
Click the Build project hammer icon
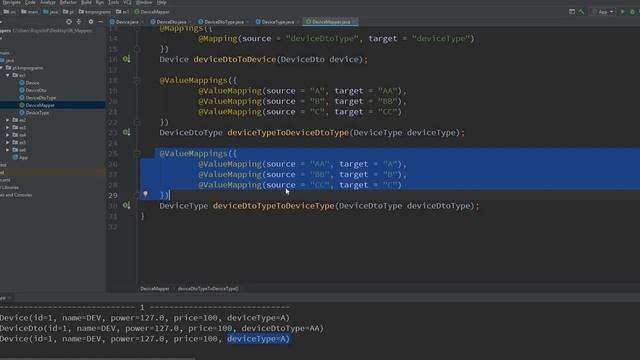click(581, 12)
